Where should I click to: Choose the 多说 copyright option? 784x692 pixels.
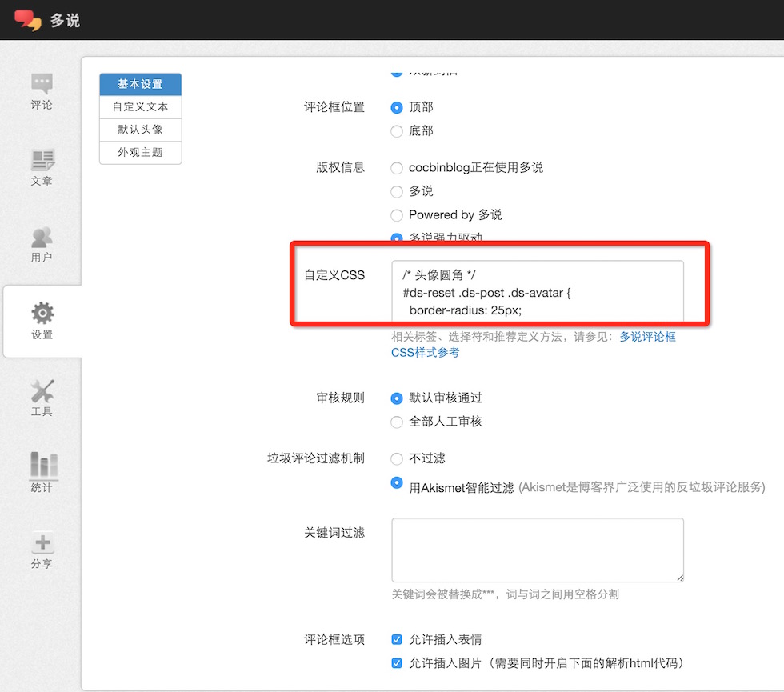(397, 191)
